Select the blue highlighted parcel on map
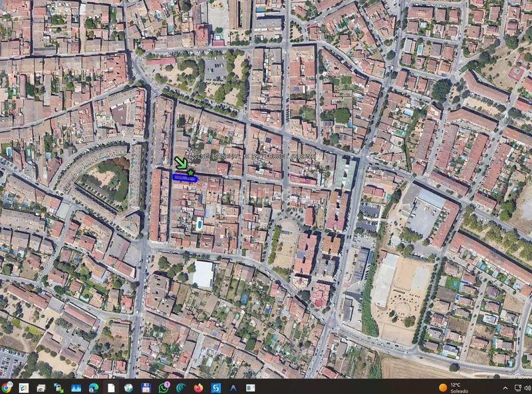 184,178
